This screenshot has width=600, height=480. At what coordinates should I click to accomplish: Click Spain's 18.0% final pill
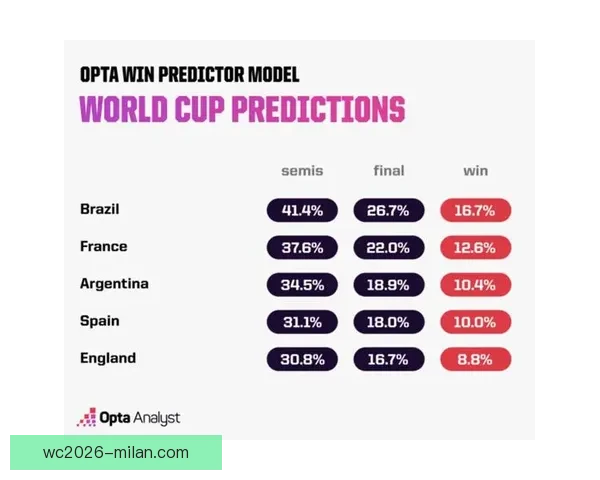(389, 322)
